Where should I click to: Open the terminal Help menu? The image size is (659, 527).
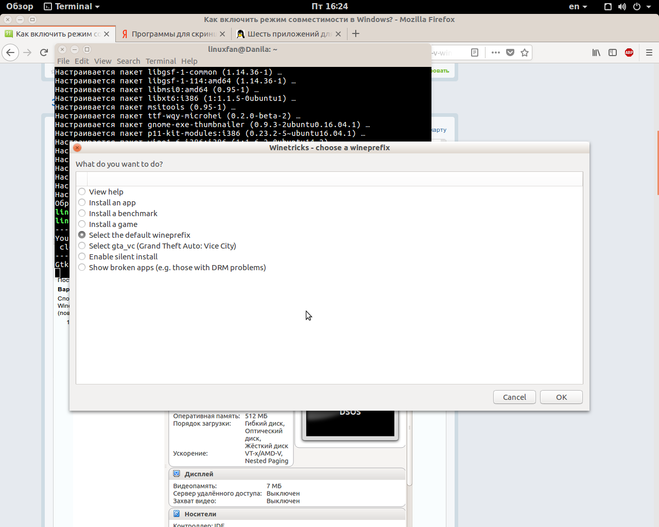(x=189, y=61)
